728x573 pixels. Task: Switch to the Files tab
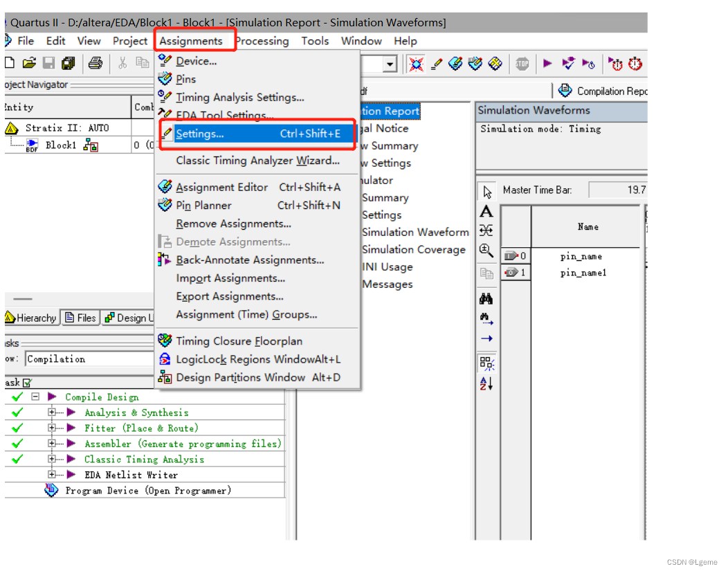(81, 318)
